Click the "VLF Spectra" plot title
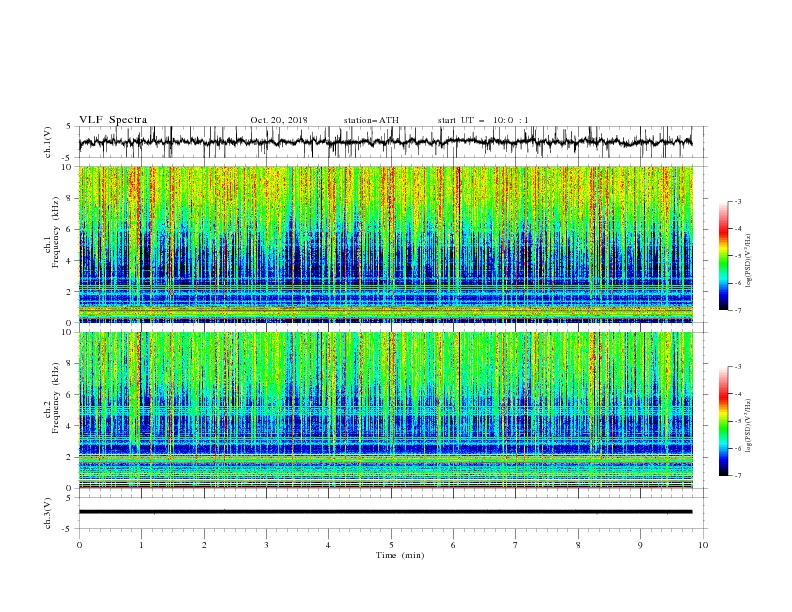Screen dimensions: 792x612 click(x=113, y=120)
